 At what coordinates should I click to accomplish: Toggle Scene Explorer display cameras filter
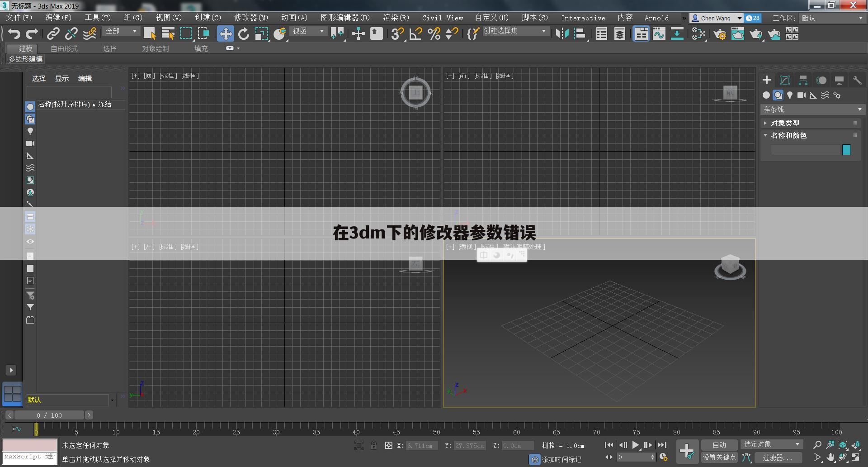pos(30,143)
